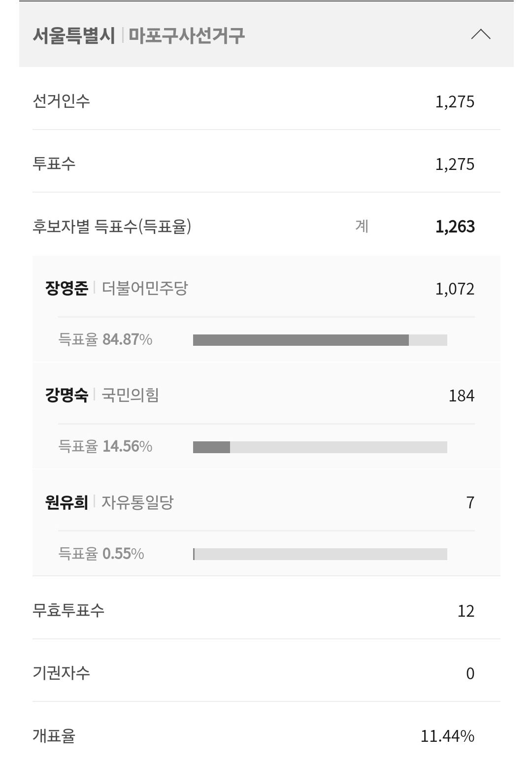Select candidate 장영준 name

pos(66,288)
